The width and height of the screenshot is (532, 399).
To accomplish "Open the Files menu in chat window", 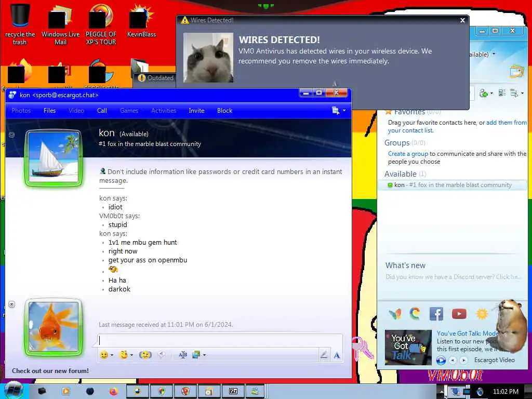I will click(49, 111).
